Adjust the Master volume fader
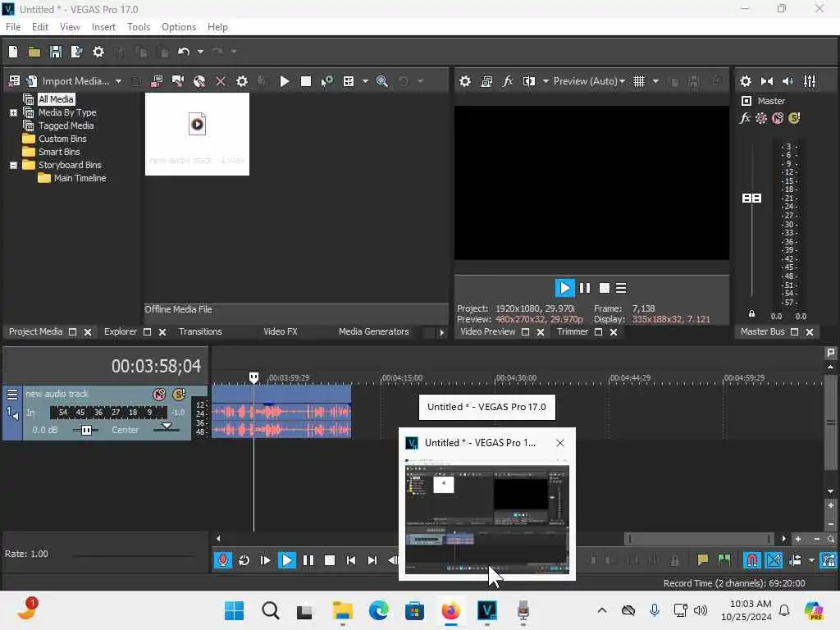This screenshot has width=840, height=630. pos(751,199)
